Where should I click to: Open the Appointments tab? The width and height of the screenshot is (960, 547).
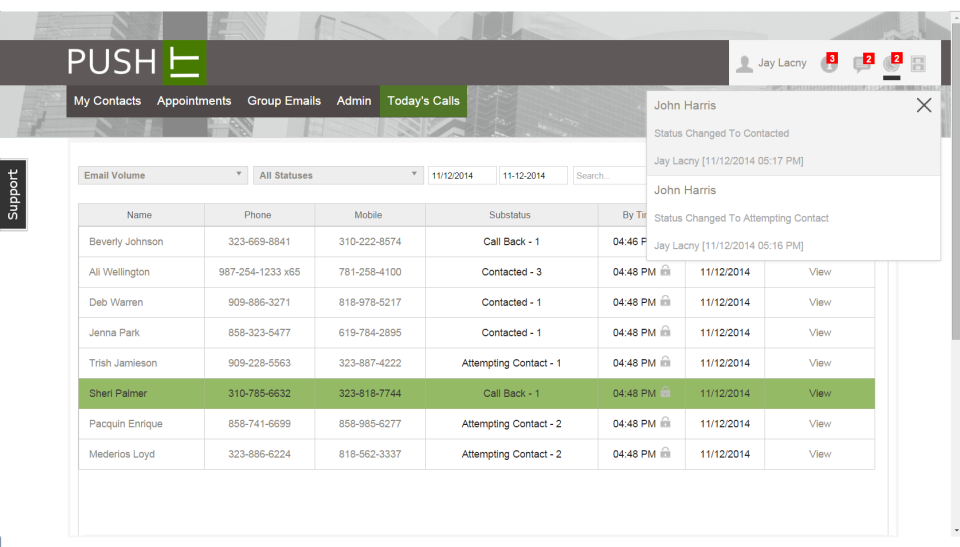click(194, 101)
